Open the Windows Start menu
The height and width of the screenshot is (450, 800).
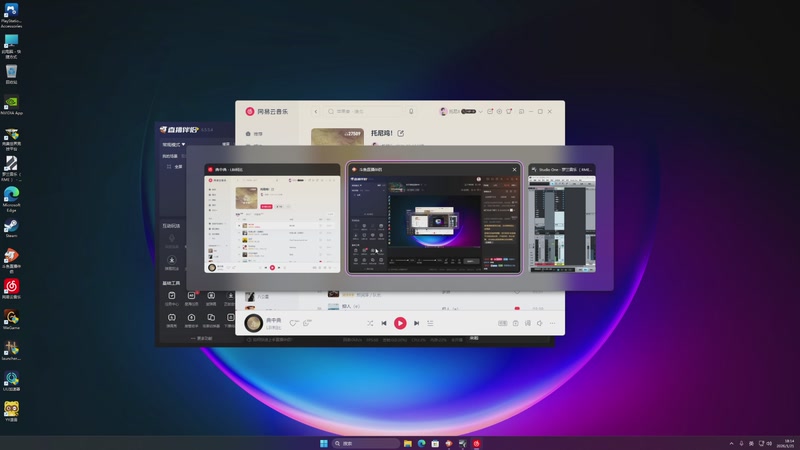tap(323, 443)
